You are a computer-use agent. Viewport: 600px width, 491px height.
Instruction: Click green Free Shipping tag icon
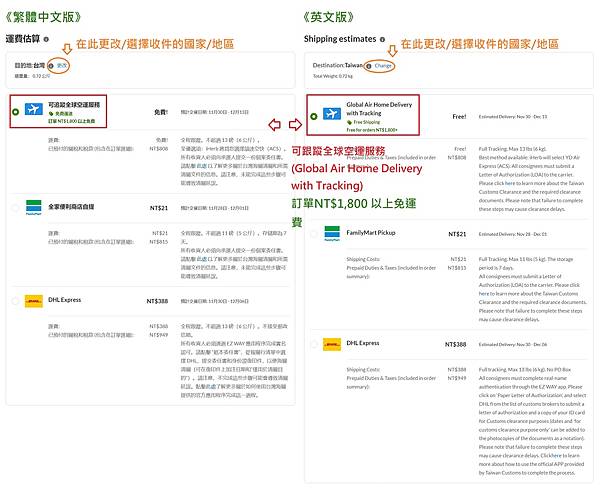point(349,122)
